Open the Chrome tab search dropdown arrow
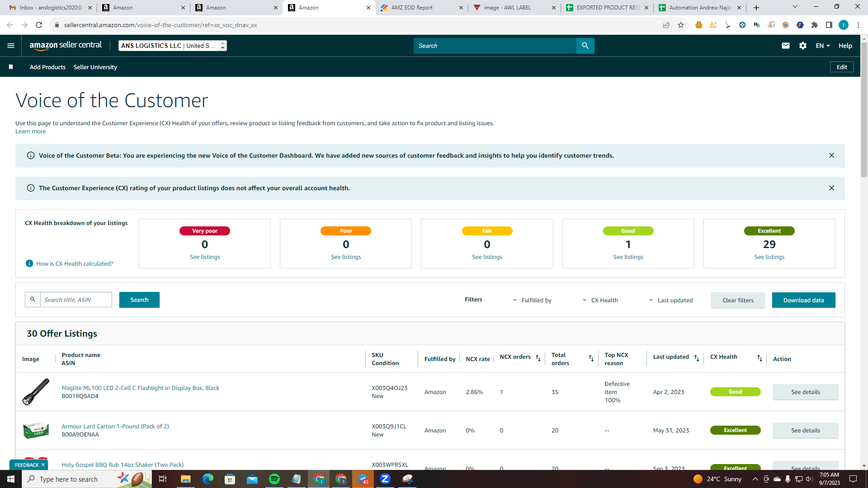The width and height of the screenshot is (868, 488). point(795,7)
